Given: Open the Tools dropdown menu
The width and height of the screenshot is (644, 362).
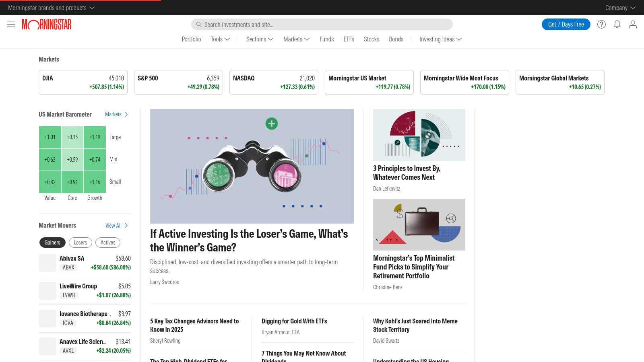Looking at the screenshot, I should 220,39.
